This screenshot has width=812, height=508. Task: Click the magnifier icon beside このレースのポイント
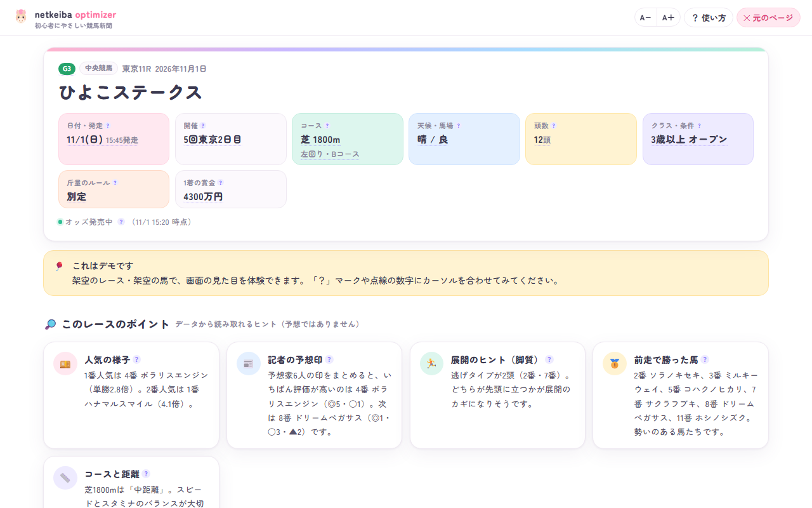[51, 324]
